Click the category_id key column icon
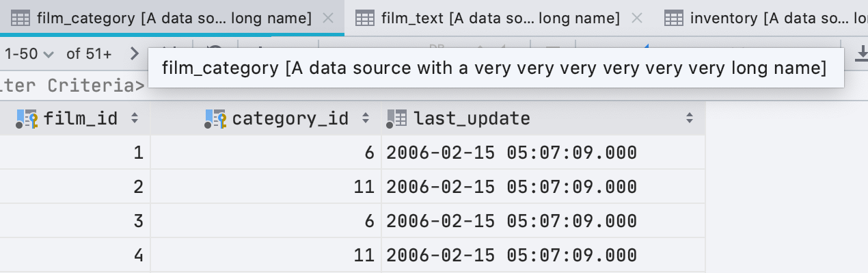The height and width of the screenshot is (273, 868). 217,119
